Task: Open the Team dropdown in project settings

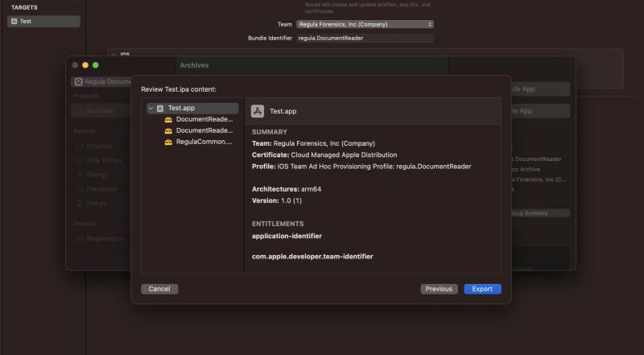Action: [365, 24]
